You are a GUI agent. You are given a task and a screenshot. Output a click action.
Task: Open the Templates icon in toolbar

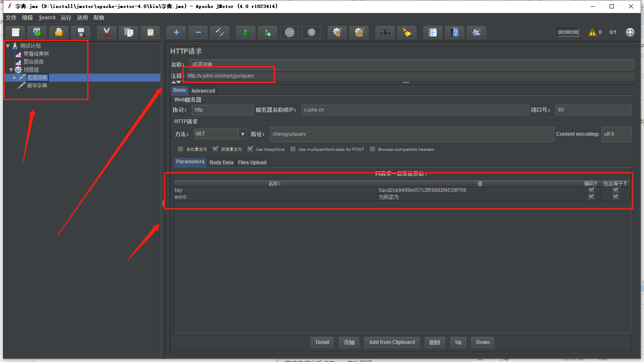coord(37,32)
